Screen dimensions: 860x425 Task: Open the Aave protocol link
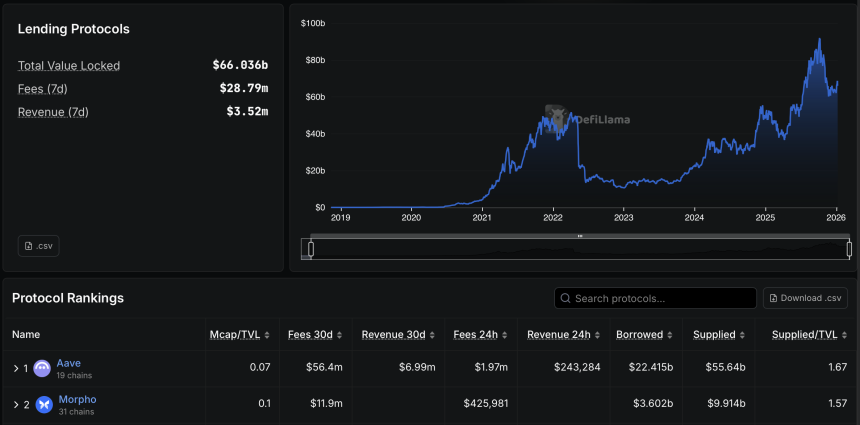(68, 363)
